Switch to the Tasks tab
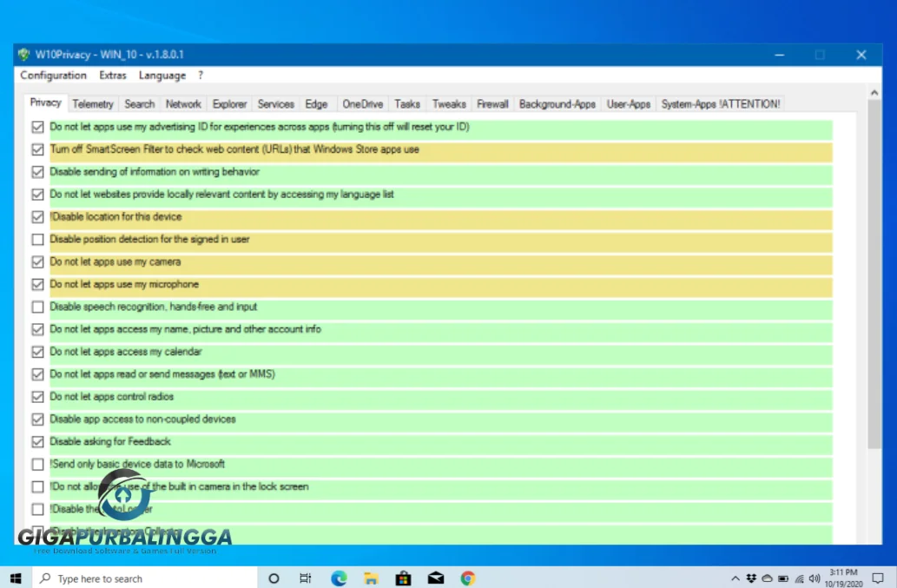The image size is (897, 588). [x=407, y=104]
